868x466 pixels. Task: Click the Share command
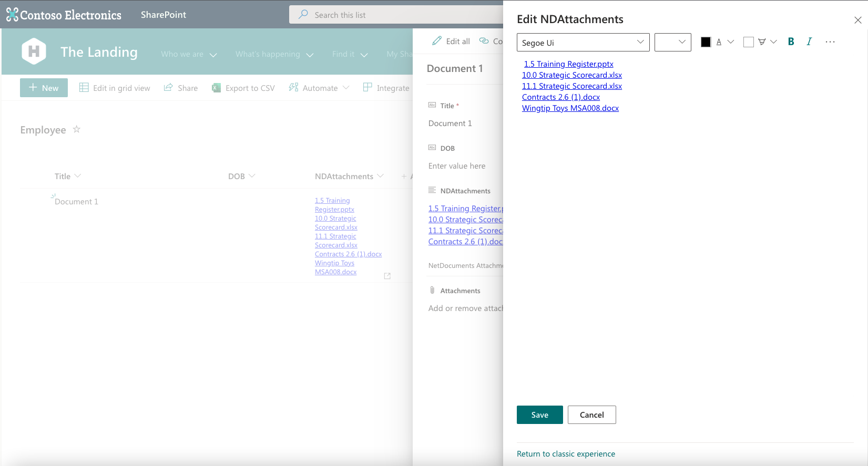click(x=181, y=88)
